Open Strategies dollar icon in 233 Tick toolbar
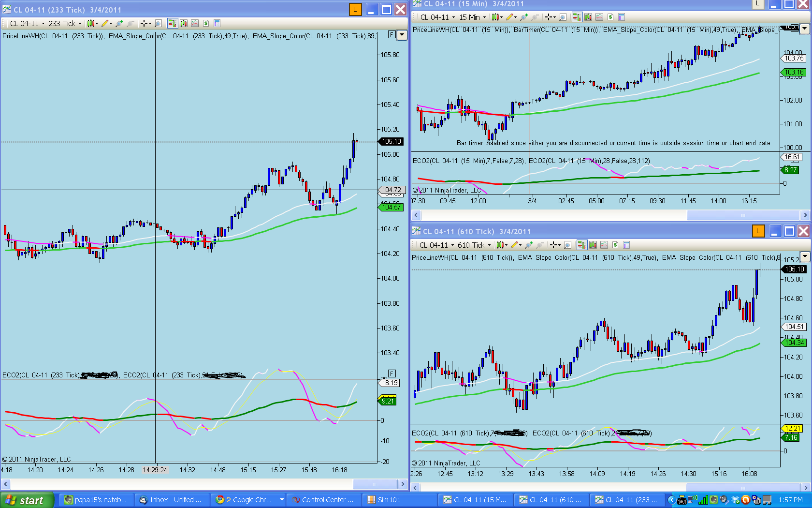The width and height of the screenshot is (812, 508). [206, 23]
